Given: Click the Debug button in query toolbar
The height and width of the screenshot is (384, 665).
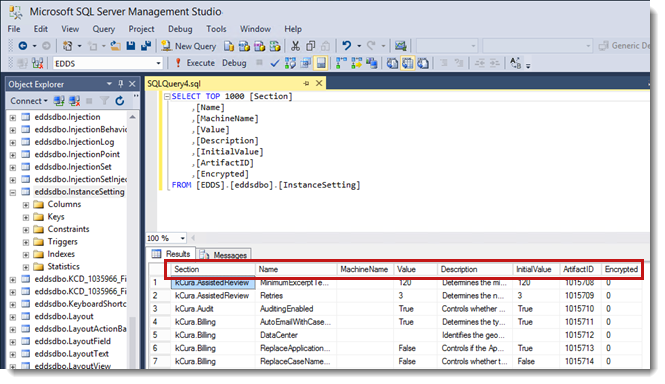Looking at the screenshot, I should 234,63.
